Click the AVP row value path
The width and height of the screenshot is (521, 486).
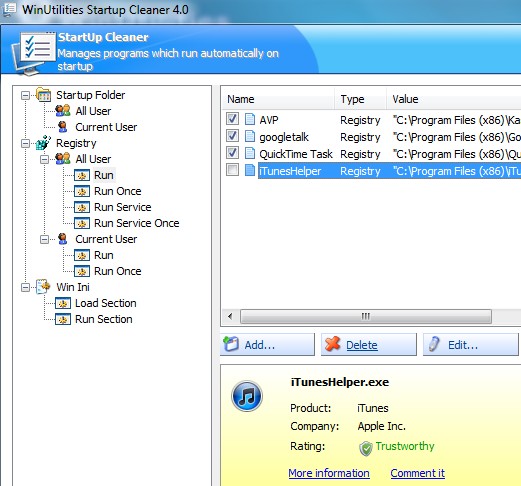[x=457, y=120]
